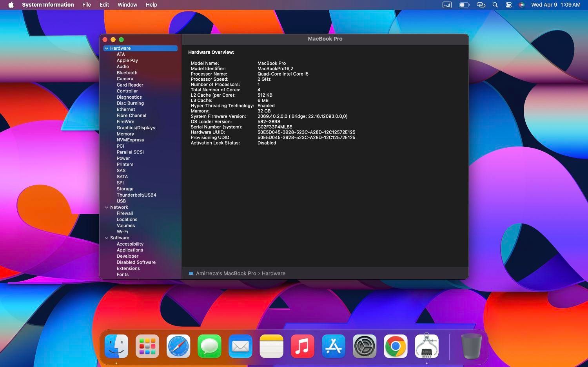This screenshot has height=367, width=588.
Task: Click laptop icon in path bar
Action: click(191, 273)
